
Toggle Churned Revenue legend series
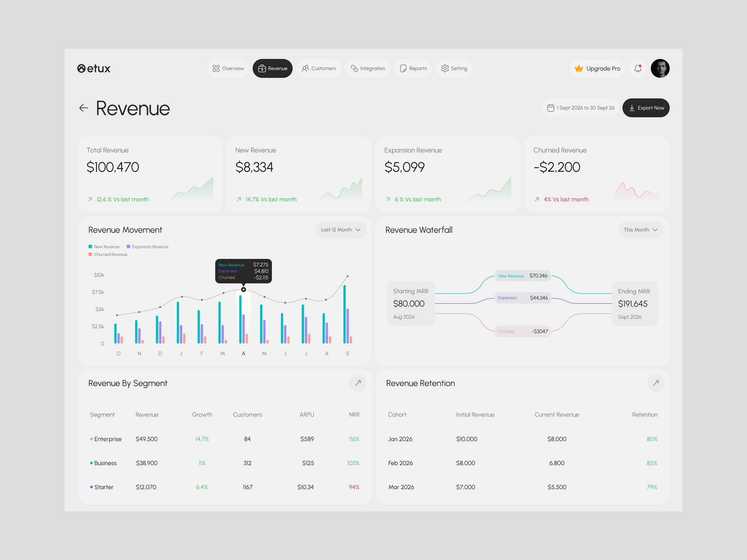[108, 254]
